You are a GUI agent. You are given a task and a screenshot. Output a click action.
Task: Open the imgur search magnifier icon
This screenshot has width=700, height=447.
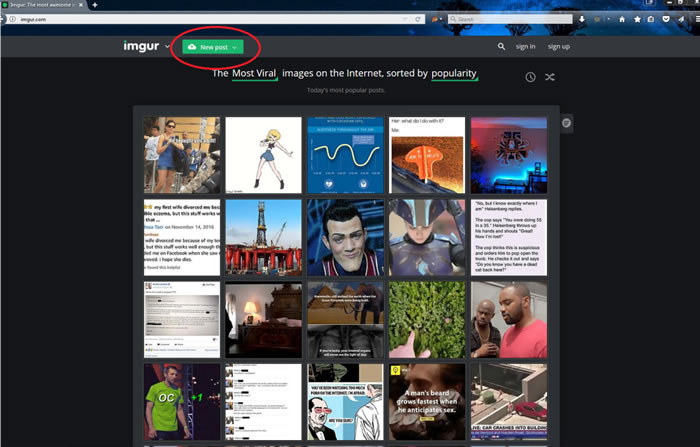pyautogui.click(x=501, y=46)
